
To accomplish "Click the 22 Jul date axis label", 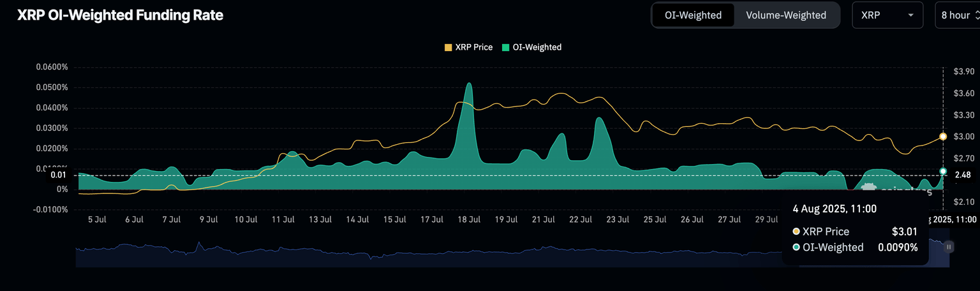I will [x=581, y=220].
